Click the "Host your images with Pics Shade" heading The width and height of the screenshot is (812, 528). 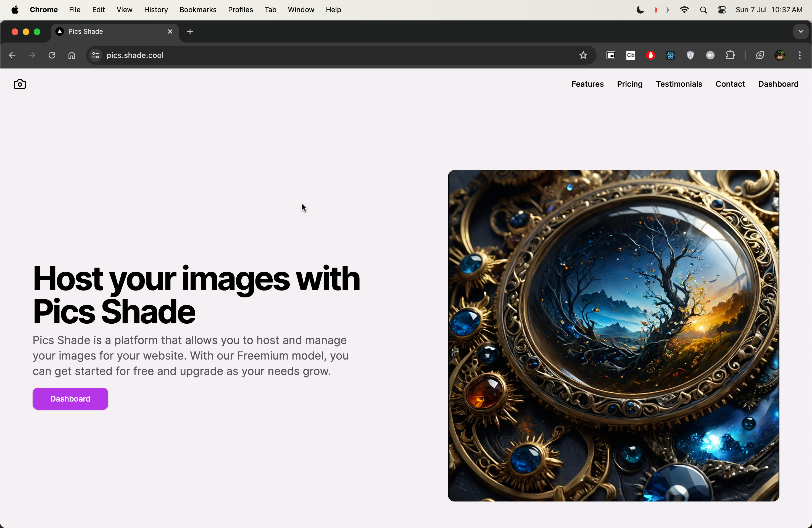point(196,295)
